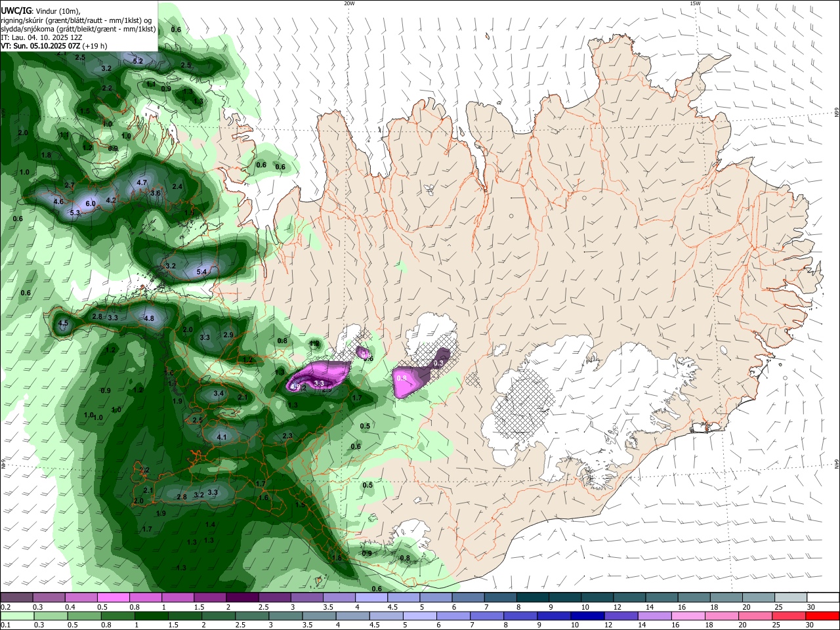Click the white 30+ swatch ending upper legend row
The image size is (840, 630).
pos(824,597)
